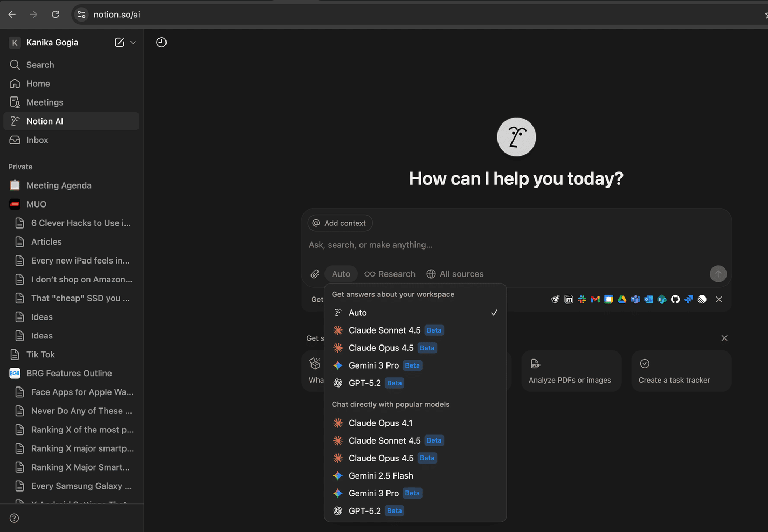
Task: Click the Notion AI face avatar
Action: pyautogui.click(x=516, y=137)
